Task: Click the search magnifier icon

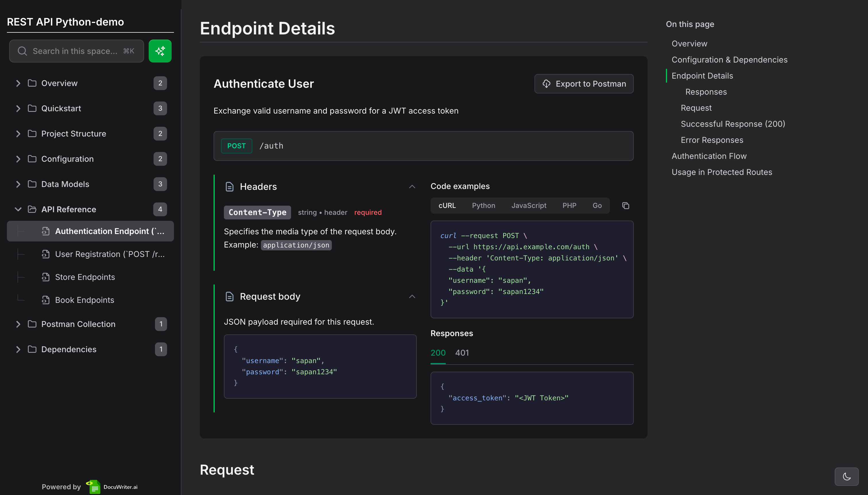Action: [x=22, y=51]
